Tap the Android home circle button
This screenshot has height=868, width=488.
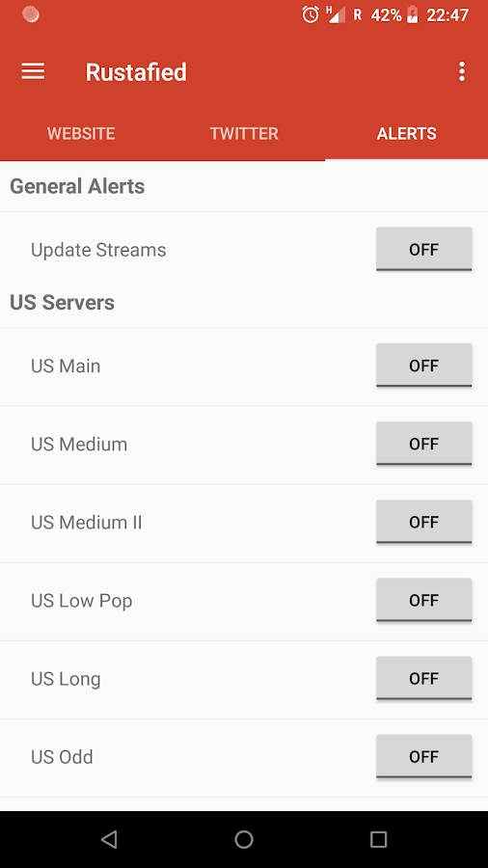(x=244, y=839)
